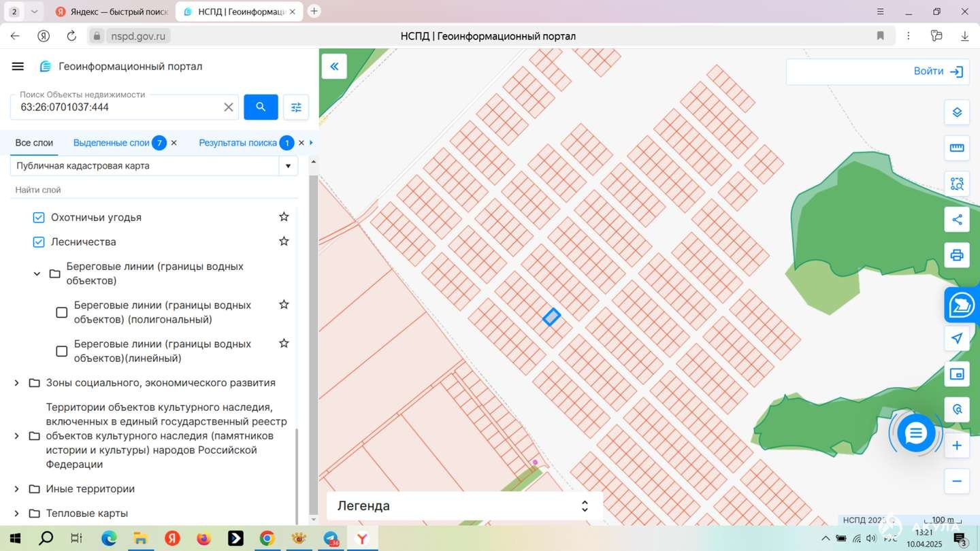Viewport: 980px width, 551px height.
Task: Expand the Тепловые карты folder
Action: click(16, 514)
